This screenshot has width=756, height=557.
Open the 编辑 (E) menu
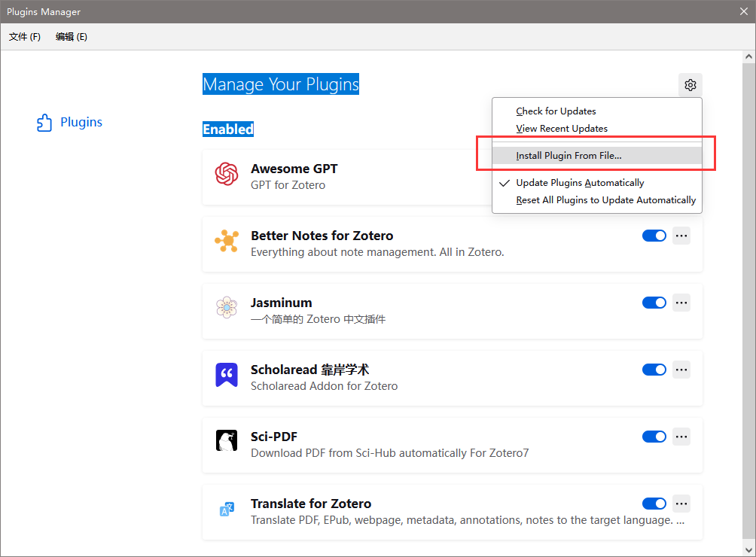(72, 37)
